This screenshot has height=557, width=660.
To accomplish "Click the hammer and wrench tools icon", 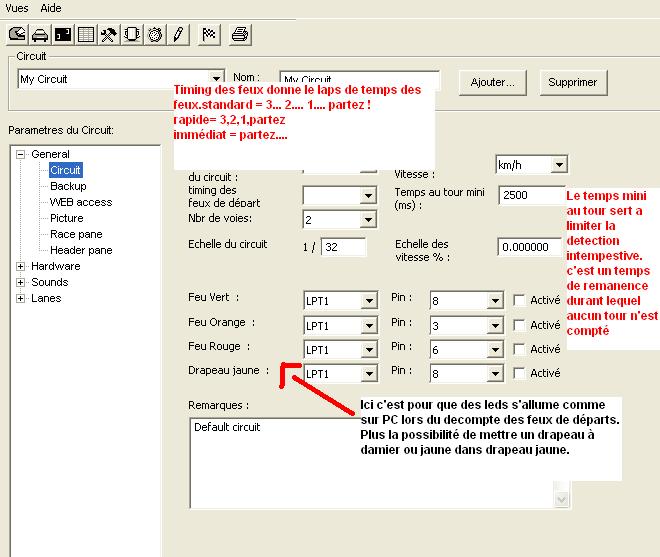I will 109,34.
